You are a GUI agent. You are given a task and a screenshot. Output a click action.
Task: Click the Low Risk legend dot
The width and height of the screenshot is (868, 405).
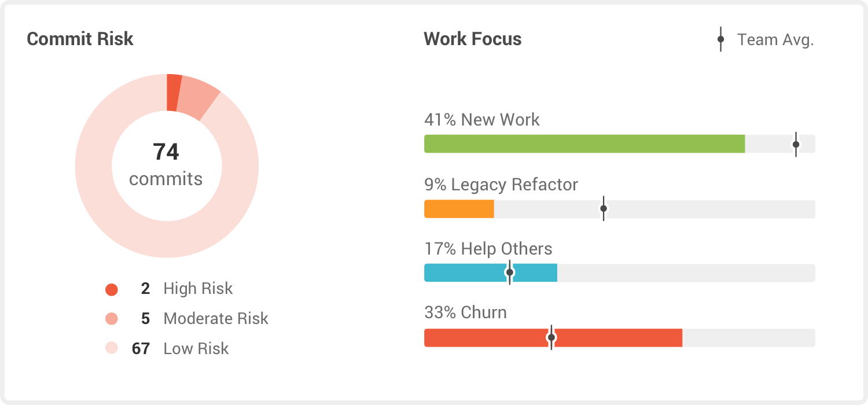click(x=112, y=348)
